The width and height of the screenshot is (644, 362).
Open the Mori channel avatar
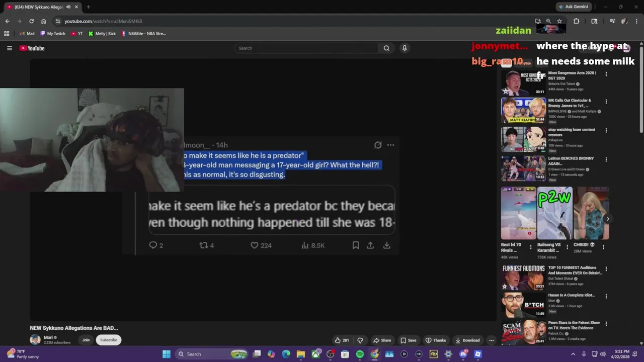coord(35,340)
